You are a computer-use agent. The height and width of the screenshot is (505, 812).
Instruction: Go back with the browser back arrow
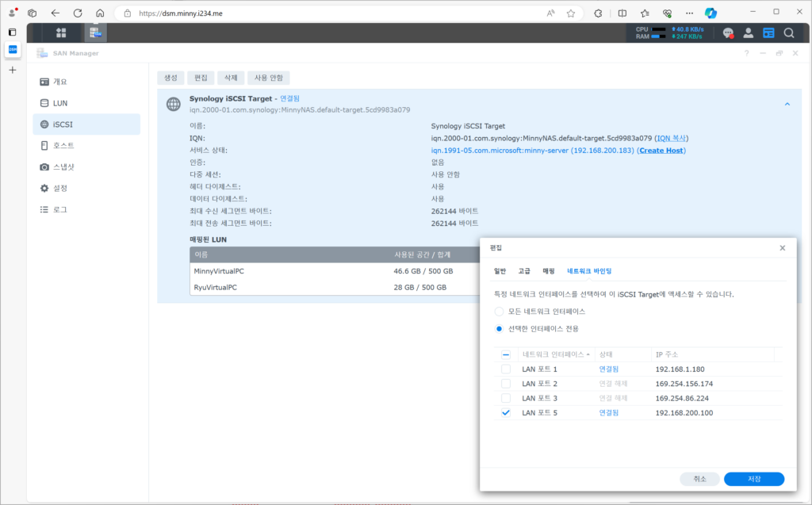tap(55, 13)
